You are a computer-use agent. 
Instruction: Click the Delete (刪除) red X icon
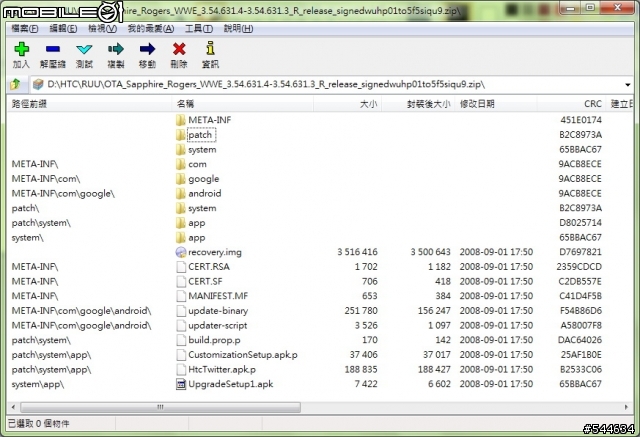tap(179, 49)
